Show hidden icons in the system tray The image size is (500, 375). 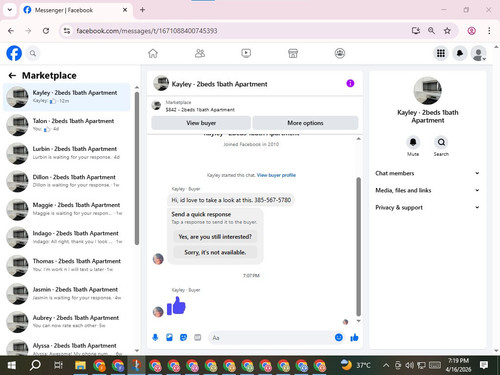click(x=386, y=366)
